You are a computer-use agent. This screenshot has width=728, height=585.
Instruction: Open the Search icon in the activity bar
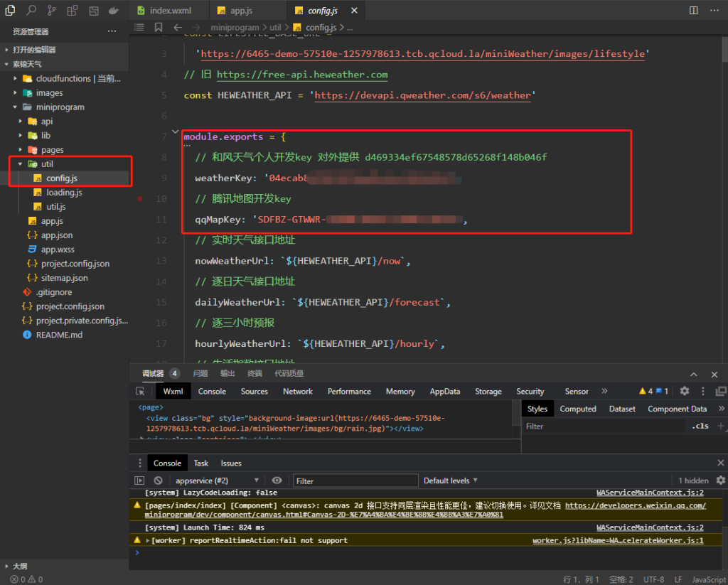tap(31, 11)
